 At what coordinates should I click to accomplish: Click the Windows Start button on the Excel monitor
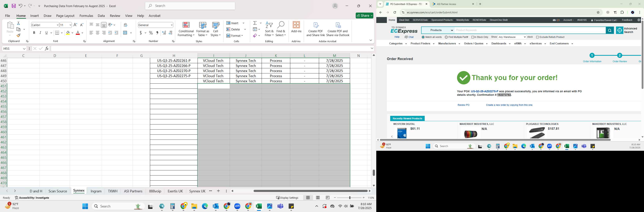(85, 206)
